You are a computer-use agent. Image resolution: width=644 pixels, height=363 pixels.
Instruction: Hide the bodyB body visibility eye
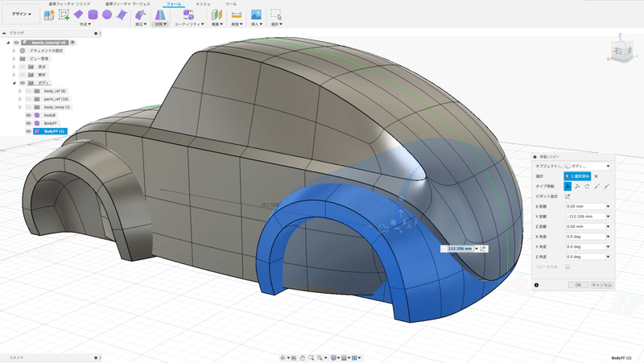[x=29, y=115]
